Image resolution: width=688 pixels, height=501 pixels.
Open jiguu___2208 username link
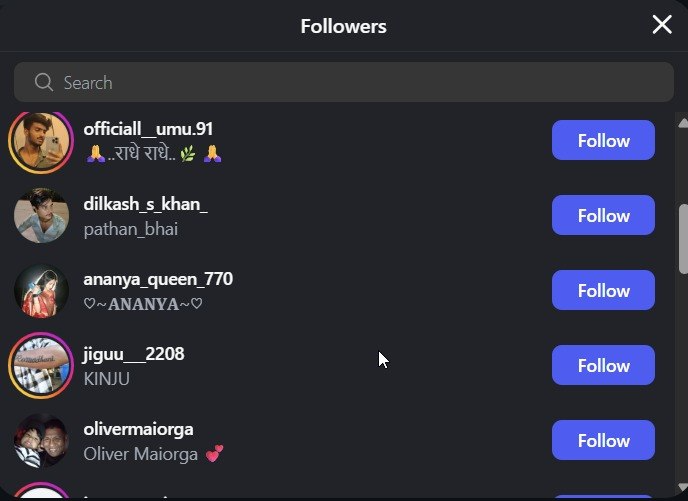(x=134, y=354)
